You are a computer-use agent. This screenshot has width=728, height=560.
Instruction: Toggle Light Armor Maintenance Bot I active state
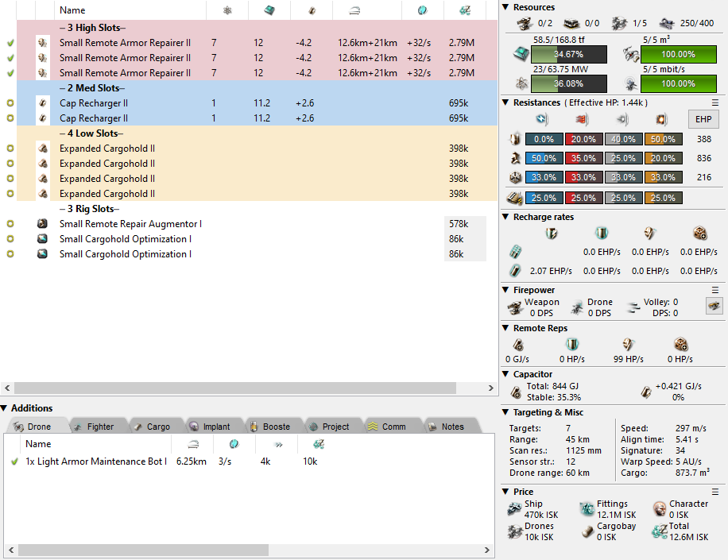14,462
